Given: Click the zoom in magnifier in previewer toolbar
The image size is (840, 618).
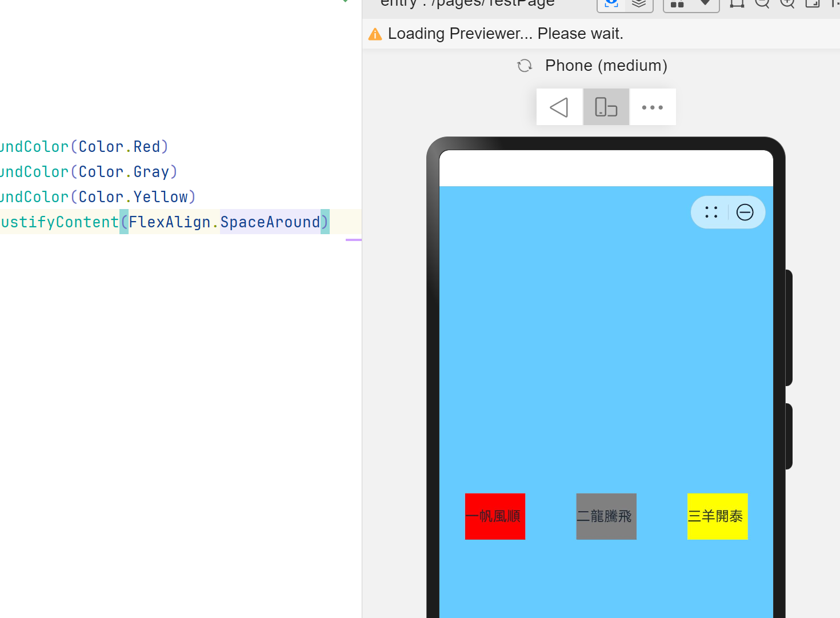Looking at the screenshot, I should [x=787, y=3].
